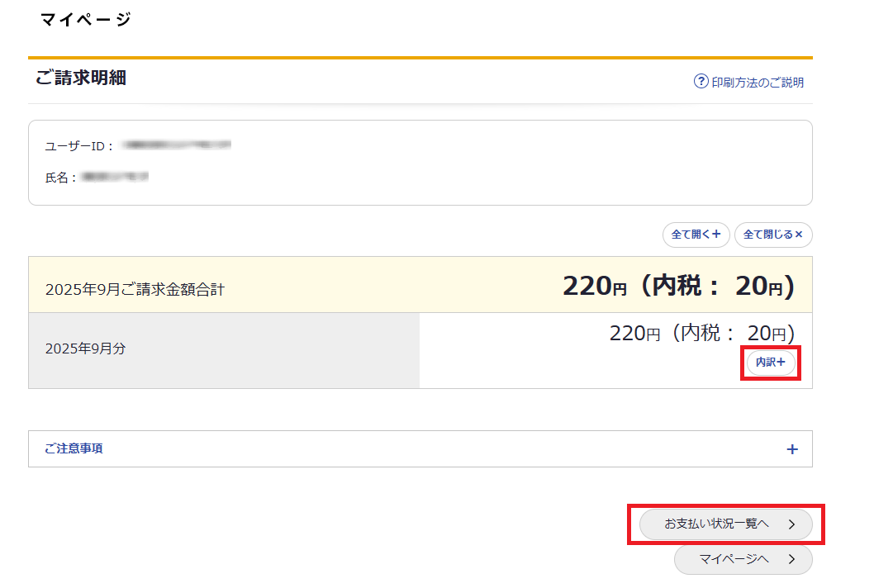The width and height of the screenshot is (893, 588).
Task: Click the plus icon on ご注意事項 row
Action: coord(792,449)
